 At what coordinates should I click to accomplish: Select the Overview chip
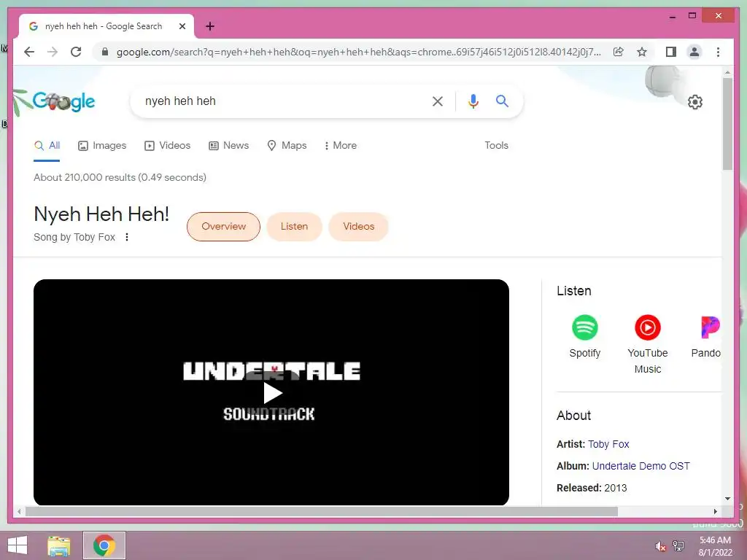pos(223,227)
